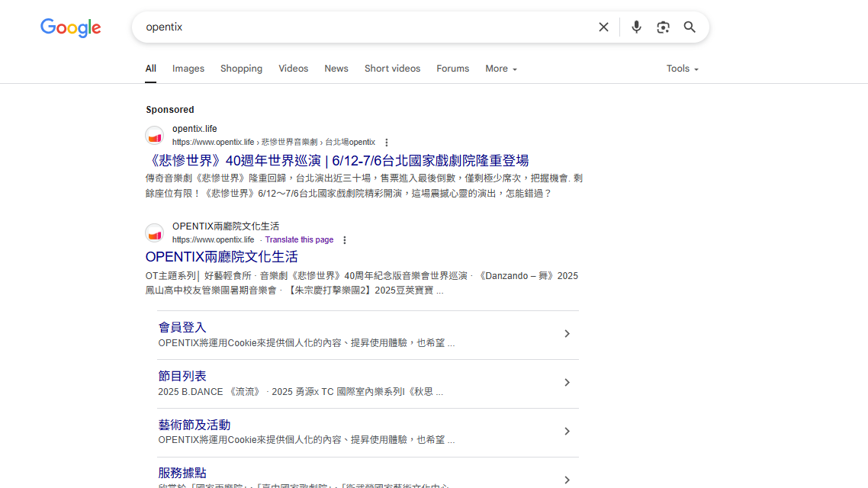
Task: Switch to Forums tab
Action: coord(453,69)
